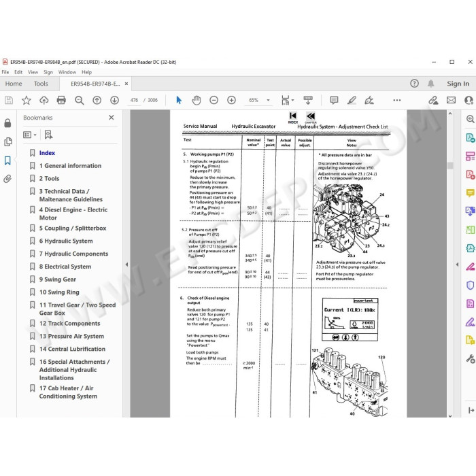Image resolution: width=476 pixels, height=476 pixels.
Task: Open the notifications bell
Action: pos(430,84)
